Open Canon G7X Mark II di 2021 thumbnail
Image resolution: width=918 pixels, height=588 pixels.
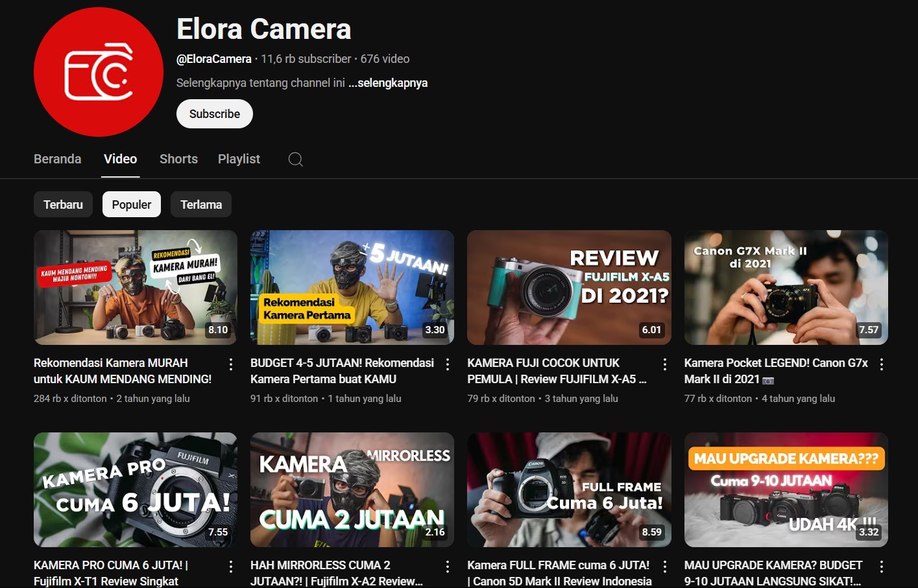pos(786,287)
